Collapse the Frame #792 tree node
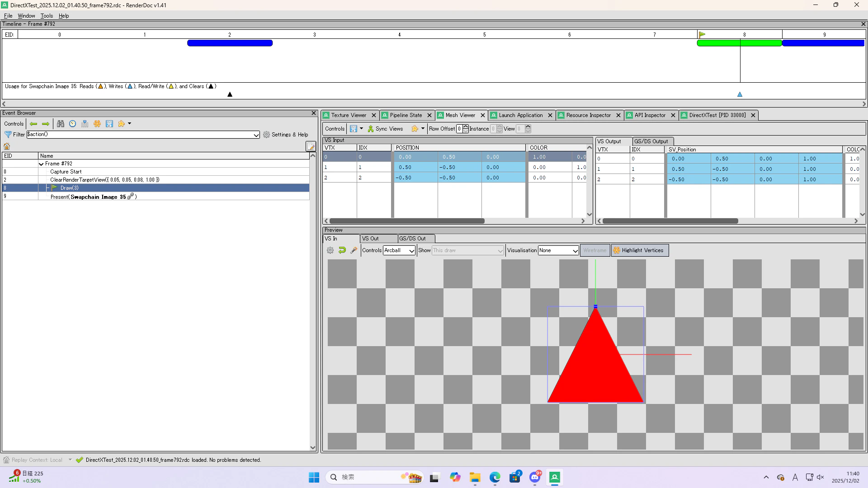 (x=42, y=164)
